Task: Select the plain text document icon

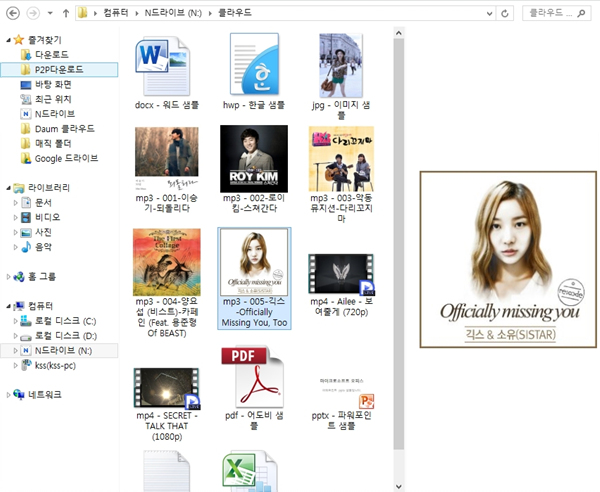Action: pos(166,471)
